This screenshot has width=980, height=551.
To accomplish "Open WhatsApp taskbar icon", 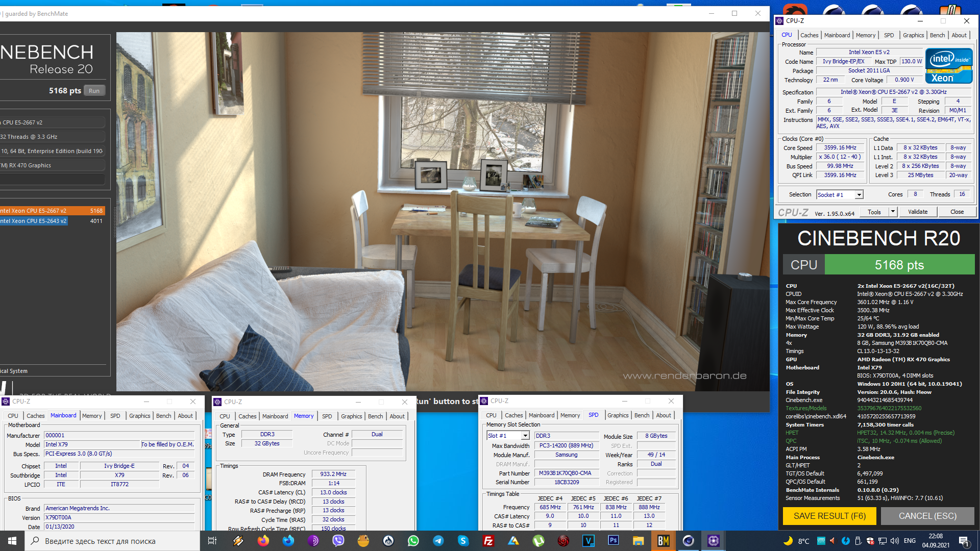I will [413, 541].
